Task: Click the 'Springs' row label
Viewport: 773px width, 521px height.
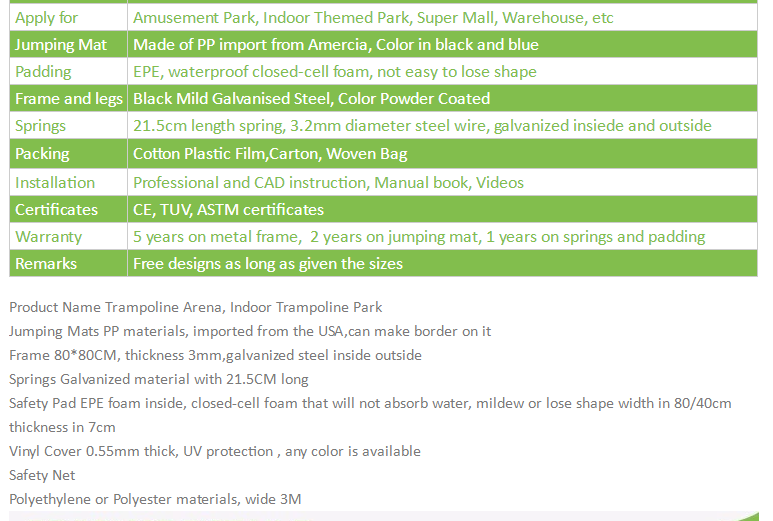Action: pyautogui.click(x=40, y=126)
